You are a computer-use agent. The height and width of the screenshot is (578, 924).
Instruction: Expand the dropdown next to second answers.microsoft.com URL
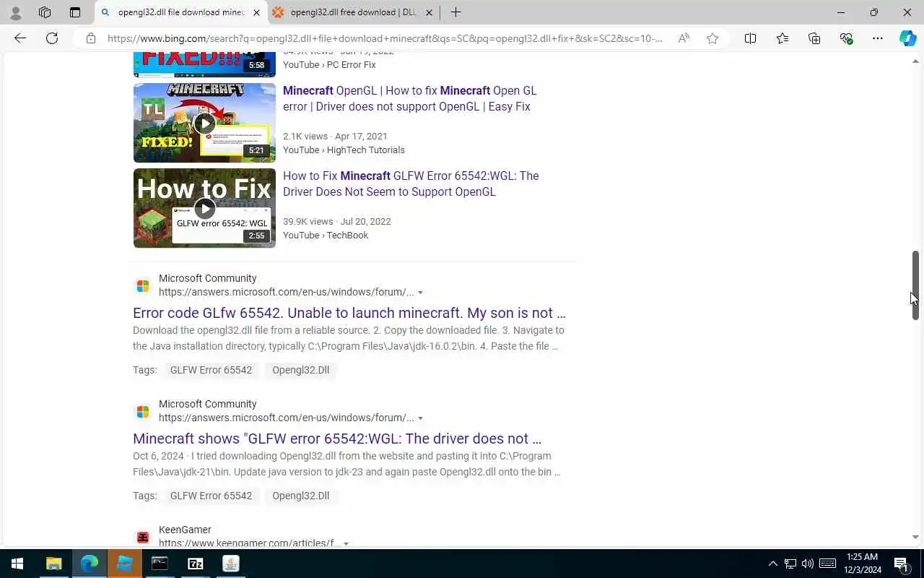(420, 418)
